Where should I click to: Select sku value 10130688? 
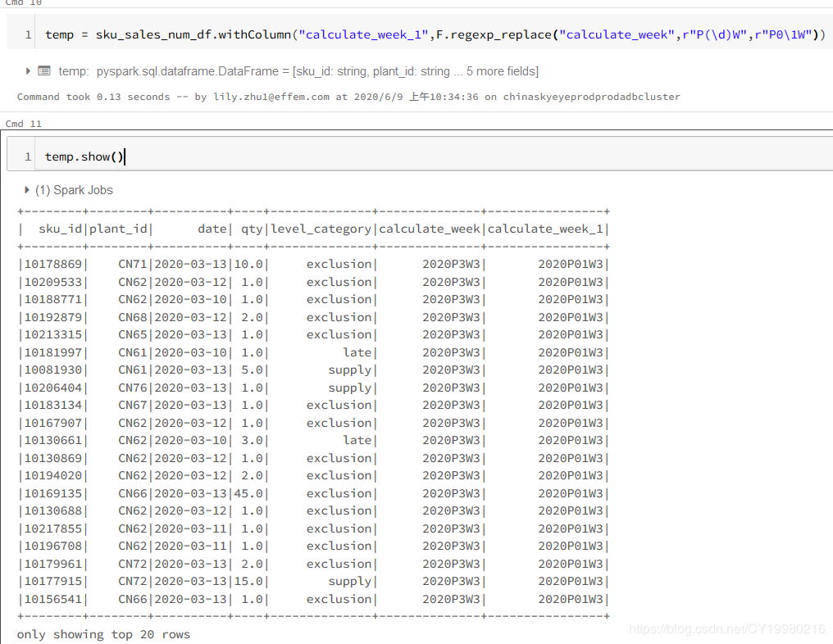click(x=53, y=510)
